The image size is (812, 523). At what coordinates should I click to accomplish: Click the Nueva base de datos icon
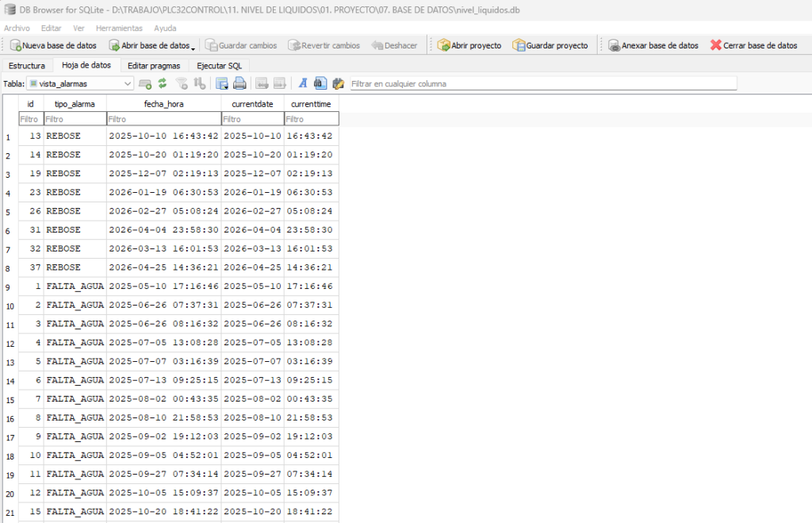16,45
